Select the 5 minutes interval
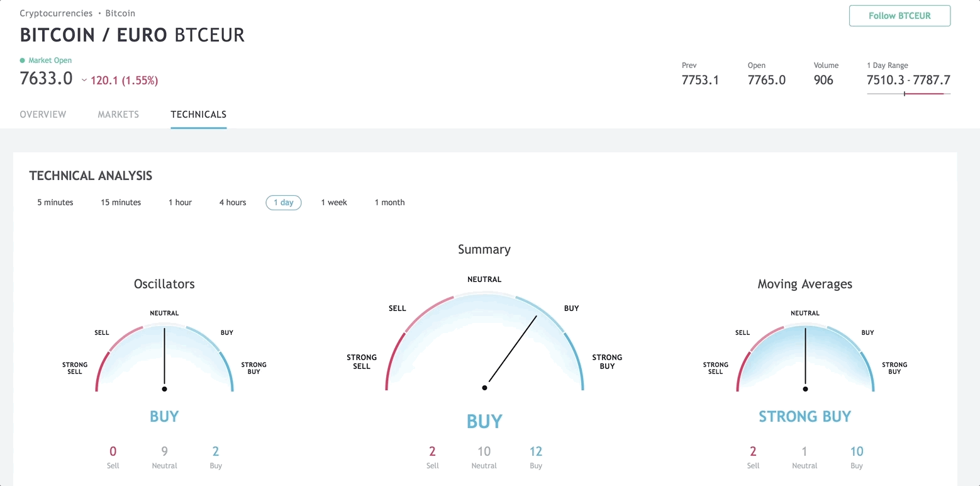The height and width of the screenshot is (486, 980). [55, 203]
